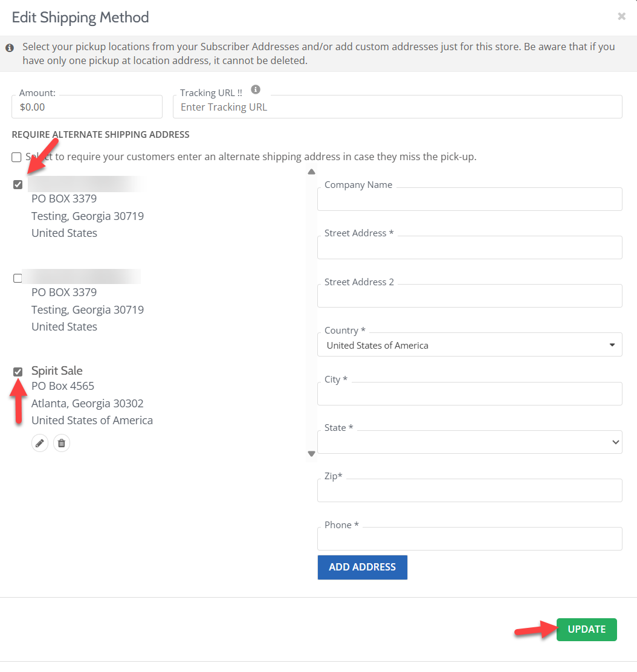Click the info icon in the notice banner
The height and width of the screenshot is (672, 637).
tap(10, 47)
